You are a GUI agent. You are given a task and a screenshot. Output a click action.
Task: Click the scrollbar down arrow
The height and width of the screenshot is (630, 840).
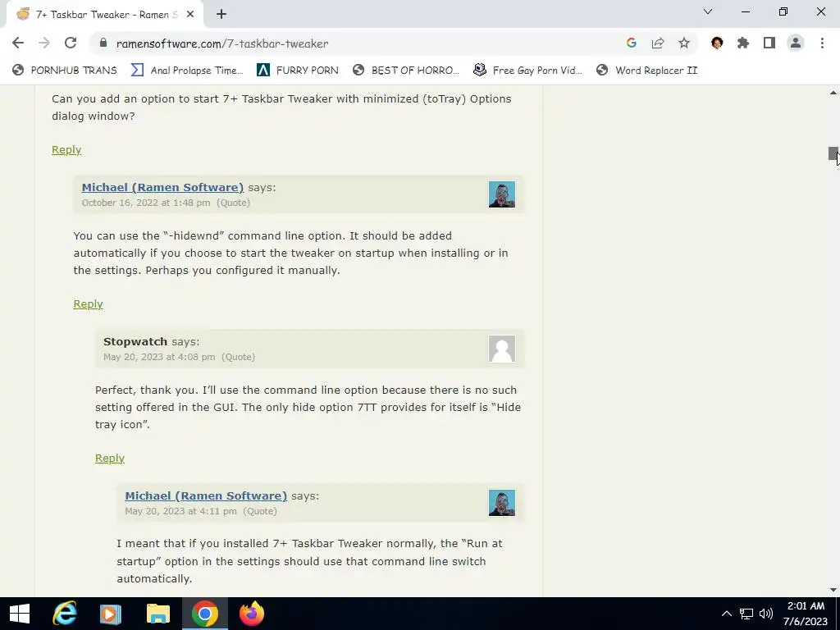click(833, 590)
